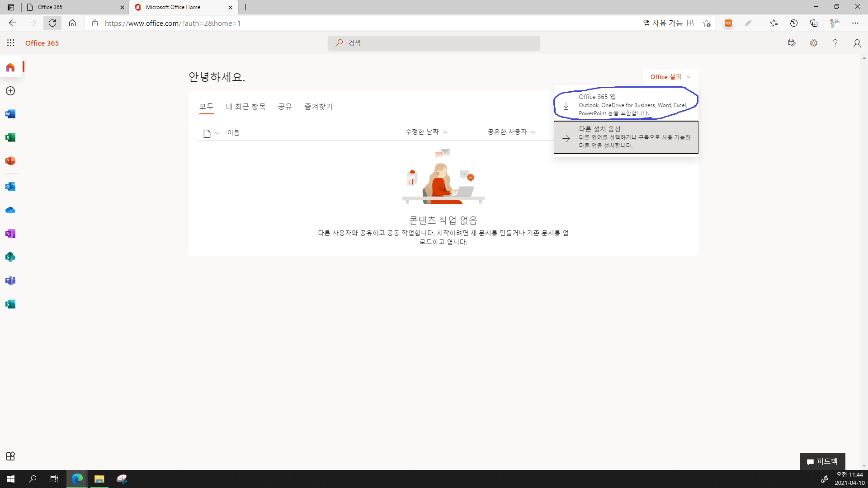The width and height of the screenshot is (868, 488).
Task: Open the Help question mark icon
Action: (835, 43)
